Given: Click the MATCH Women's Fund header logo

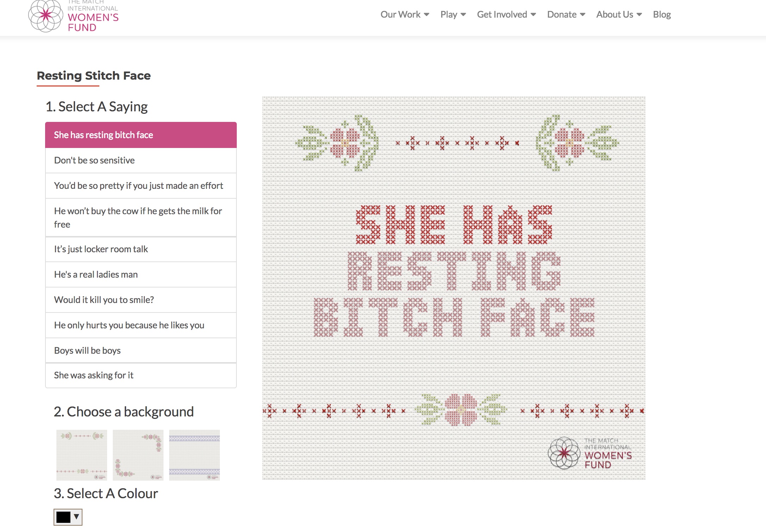Looking at the screenshot, I should [73, 16].
